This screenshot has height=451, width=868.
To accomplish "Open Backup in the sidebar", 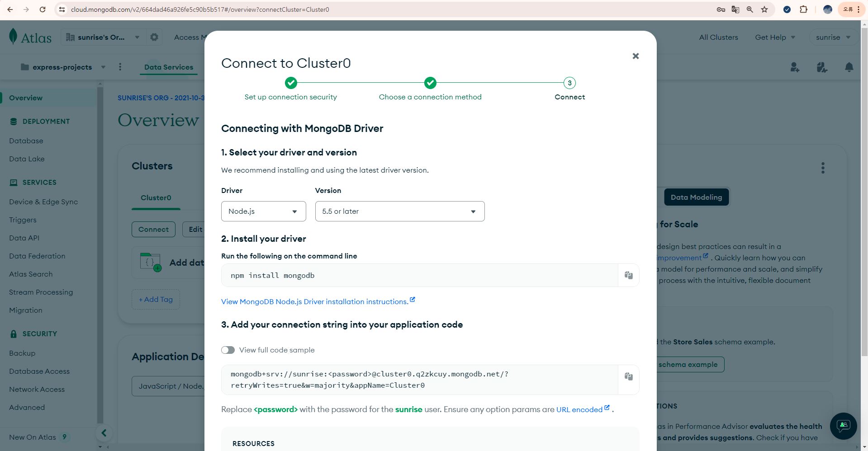I will [22, 353].
